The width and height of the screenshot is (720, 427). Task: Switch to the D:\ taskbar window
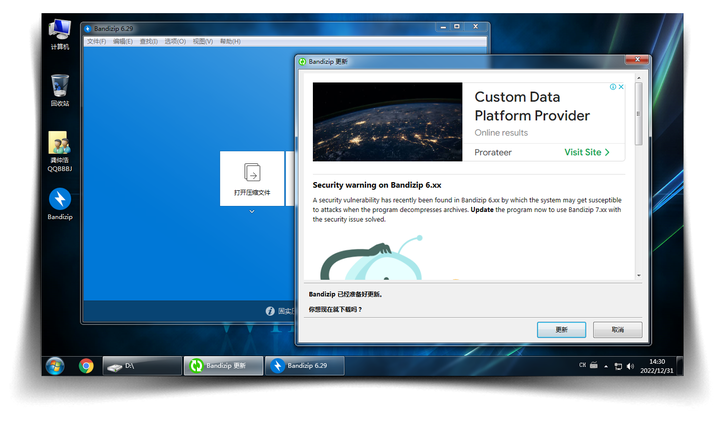pos(142,366)
